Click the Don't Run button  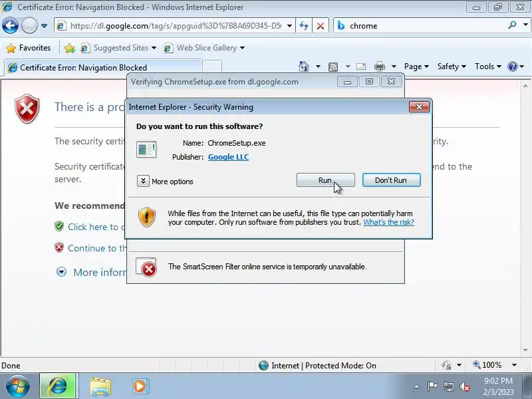(x=391, y=180)
